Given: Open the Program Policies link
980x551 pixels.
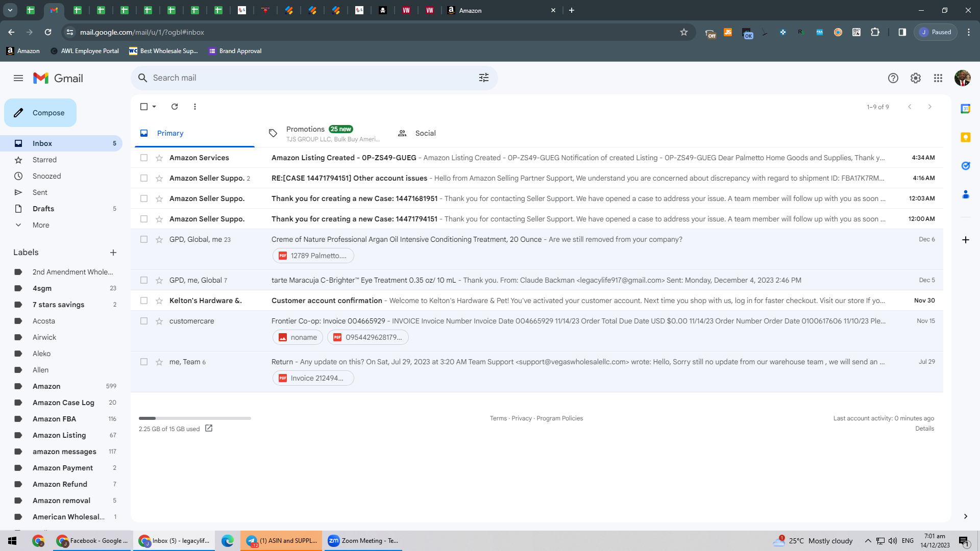Looking at the screenshot, I should pos(559,418).
